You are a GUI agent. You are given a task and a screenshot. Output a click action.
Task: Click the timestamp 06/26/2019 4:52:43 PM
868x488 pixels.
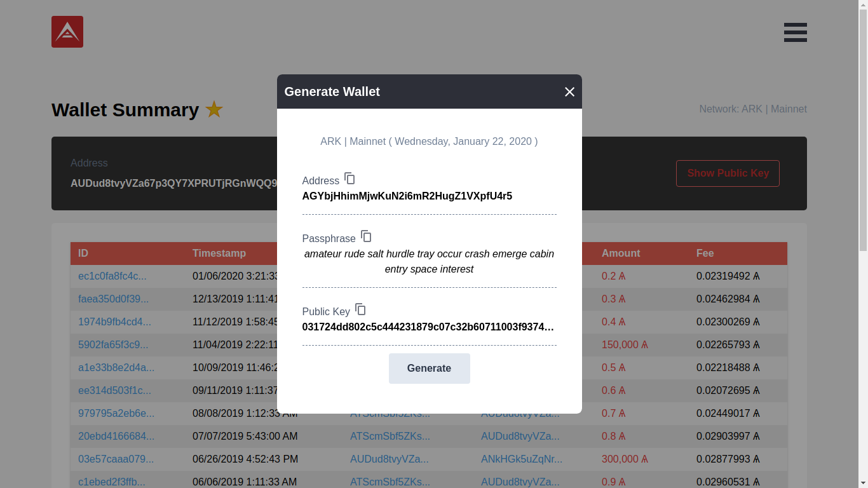[245, 459]
